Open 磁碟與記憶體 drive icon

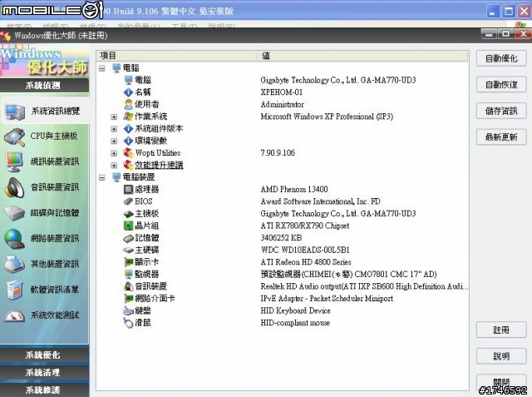click(x=14, y=213)
